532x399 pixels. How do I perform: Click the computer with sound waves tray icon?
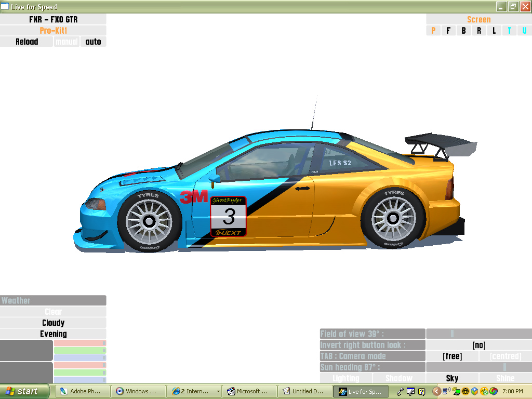click(x=447, y=391)
